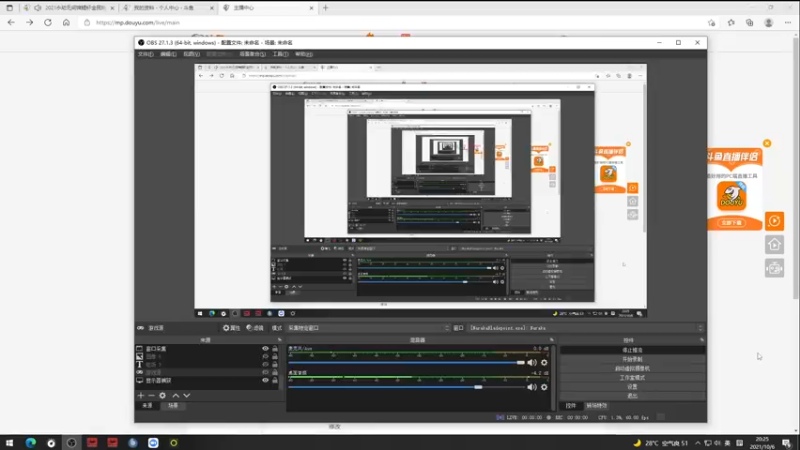800x450 pixels.
Task: Expand the 窗口 (window) selection dropdown
Action: pyautogui.click(x=586, y=328)
